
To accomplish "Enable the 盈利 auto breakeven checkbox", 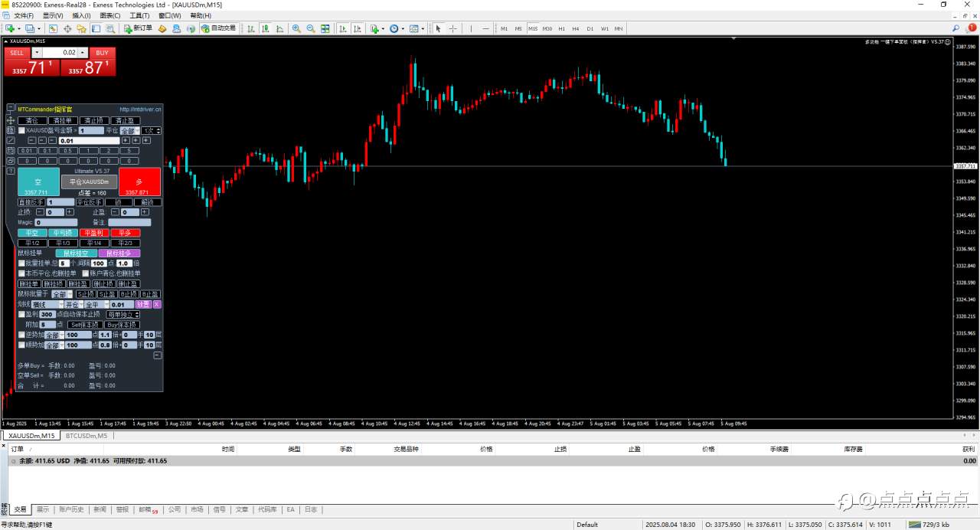I will pos(21,314).
